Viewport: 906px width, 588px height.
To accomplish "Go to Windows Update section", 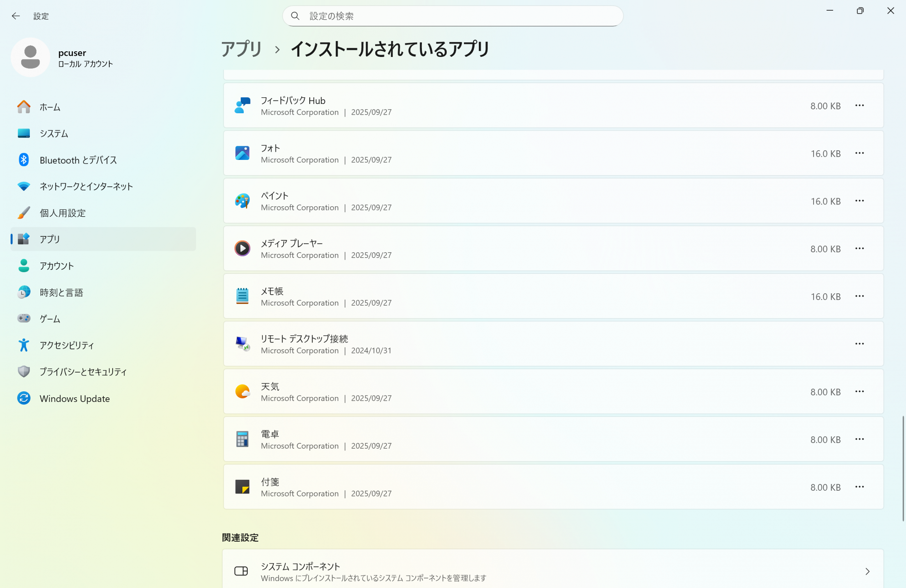I will (x=75, y=398).
